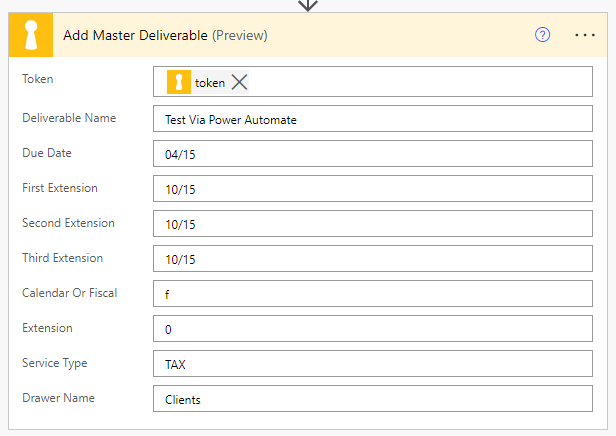Viewport: 616px width, 436px height.
Task: Open the help question mark icon
Action: (x=543, y=34)
